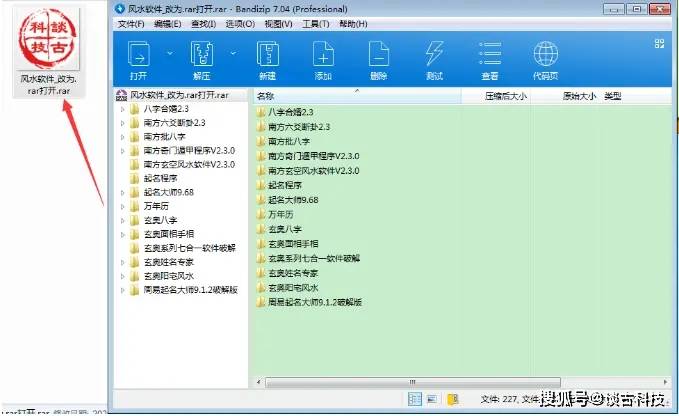
Task: Click the horizontal scrollbar thumb of the file list
Action: coord(413,382)
